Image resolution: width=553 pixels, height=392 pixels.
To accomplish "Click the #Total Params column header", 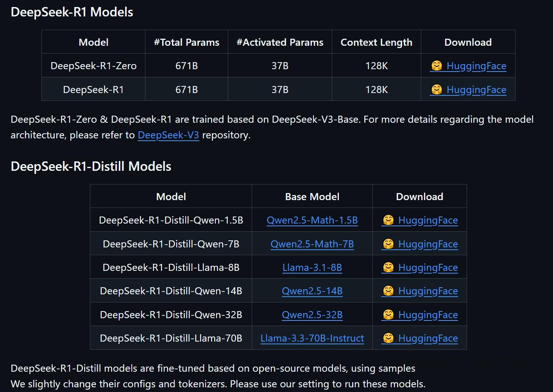I will click(186, 42).
